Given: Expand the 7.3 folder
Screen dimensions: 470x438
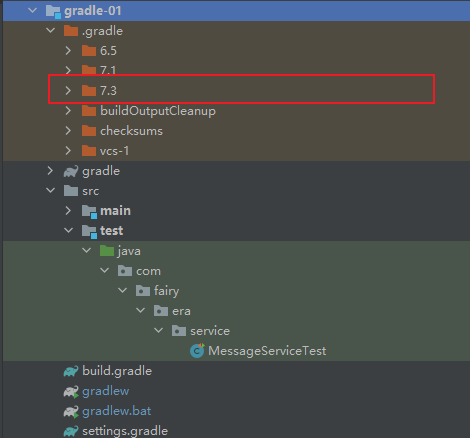Looking at the screenshot, I should [x=68, y=91].
